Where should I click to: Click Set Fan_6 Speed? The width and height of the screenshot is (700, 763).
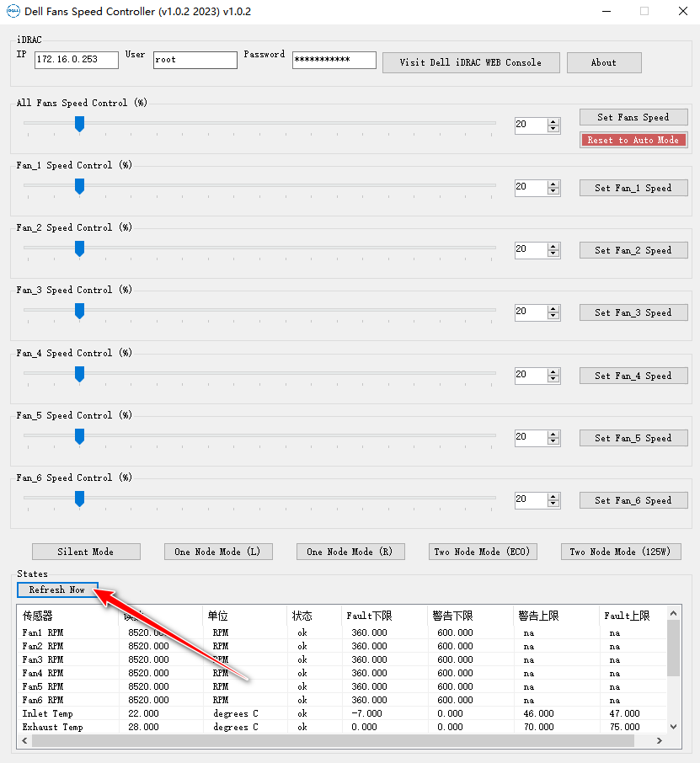(633, 500)
